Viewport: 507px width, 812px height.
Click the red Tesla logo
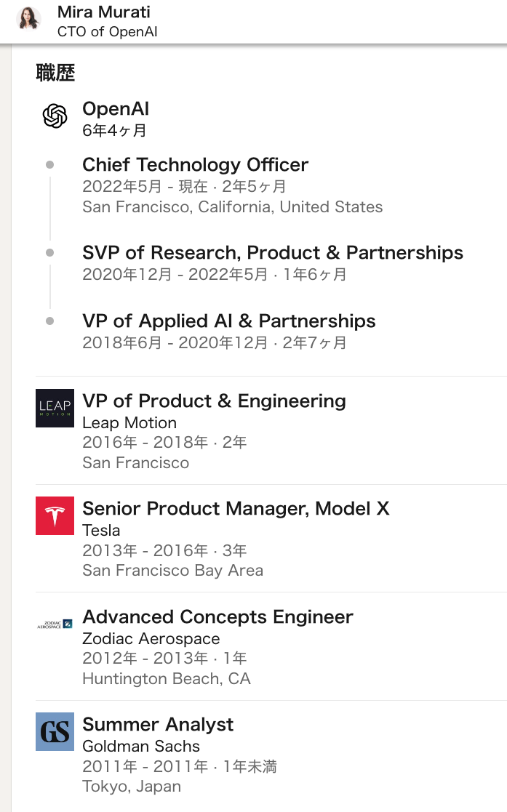55,515
